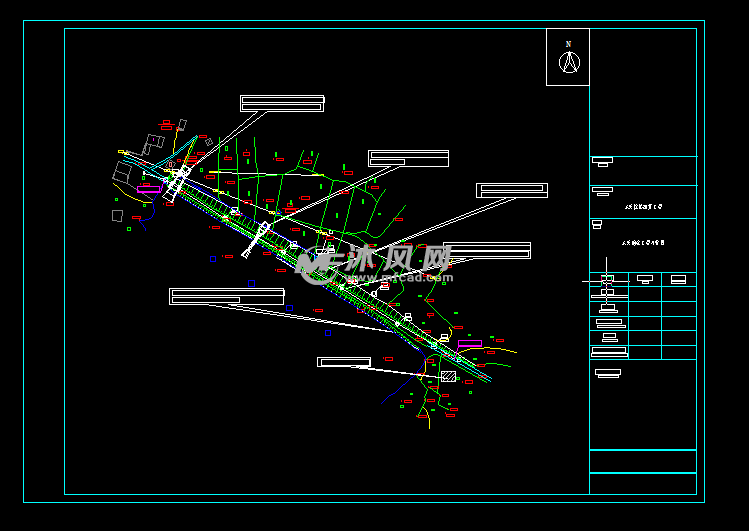This screenshot has width=749, height=531.
Task: Select the rightmost callout label box
Action: tap(511, 190)
